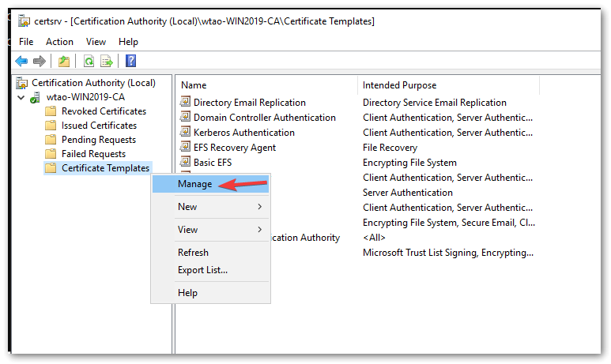This screenshot has width=611, height=364.
Task: Expand the View submenu in context menu
Action: pyautogui.click(x=209, y=230)
